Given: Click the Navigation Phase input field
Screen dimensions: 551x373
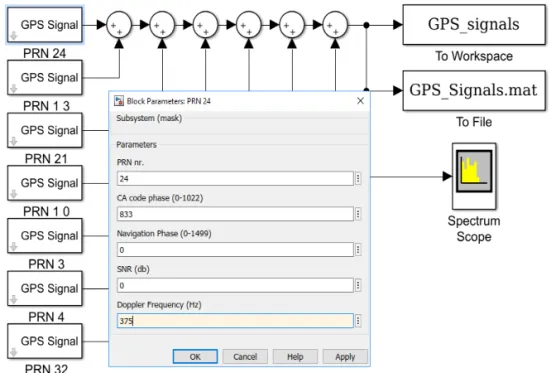Looking at the screenshot, I should (x=235, y=250).
